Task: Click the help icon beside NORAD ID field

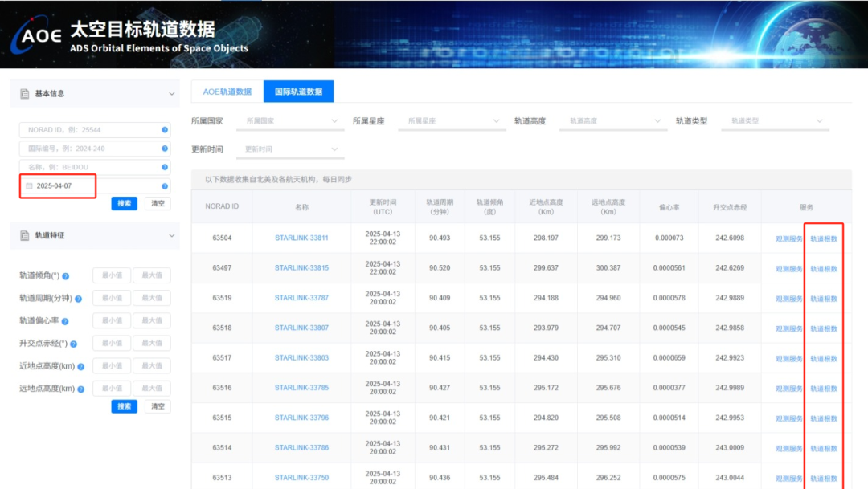Action: 165,130
